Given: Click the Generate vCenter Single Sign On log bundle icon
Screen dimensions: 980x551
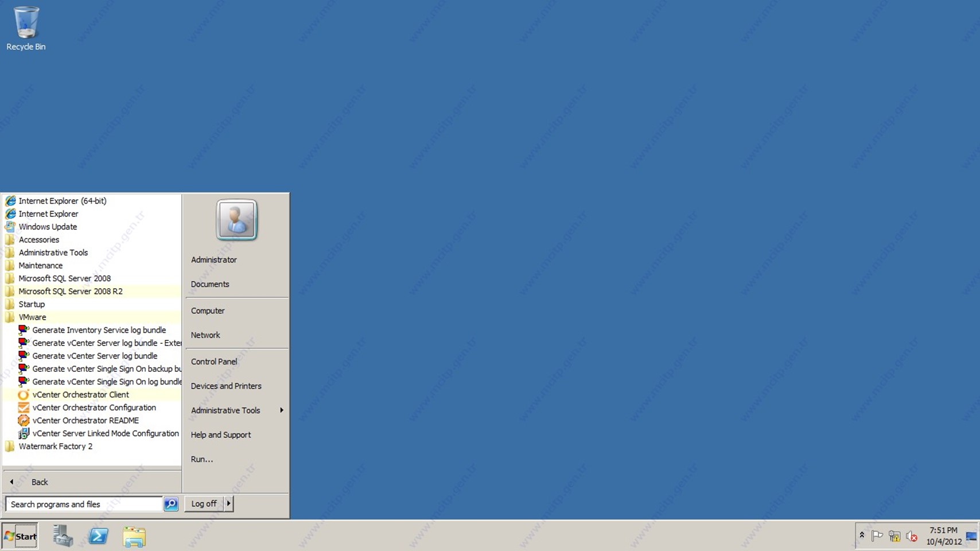Looking at the screenshot, I should click(24, 382).
